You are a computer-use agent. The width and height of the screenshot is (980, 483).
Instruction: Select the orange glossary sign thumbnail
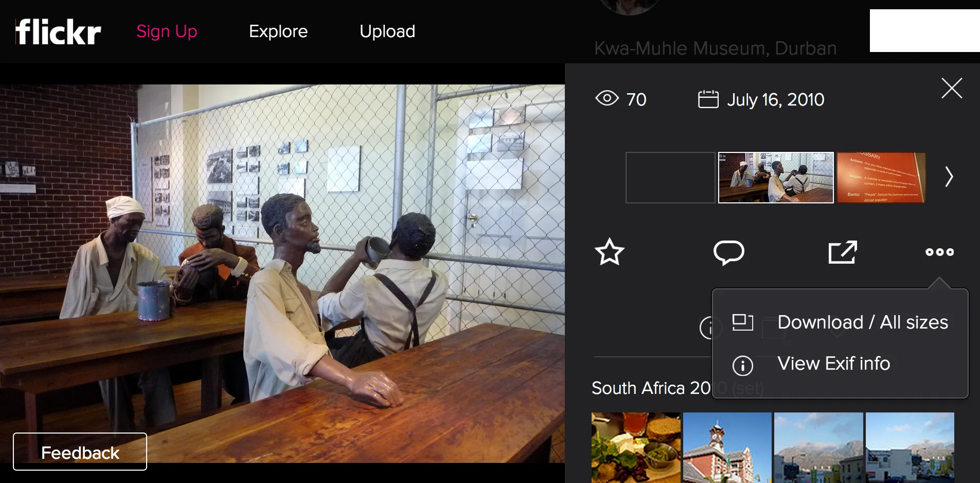[x=881, y=178]
